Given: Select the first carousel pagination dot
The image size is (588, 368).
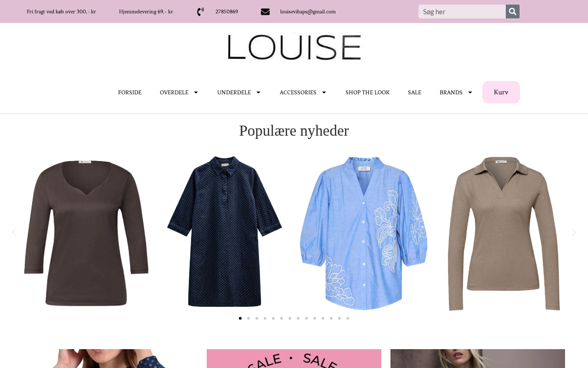Looking at the screenshot, I should pyautogui.click(x=240, y=318).
